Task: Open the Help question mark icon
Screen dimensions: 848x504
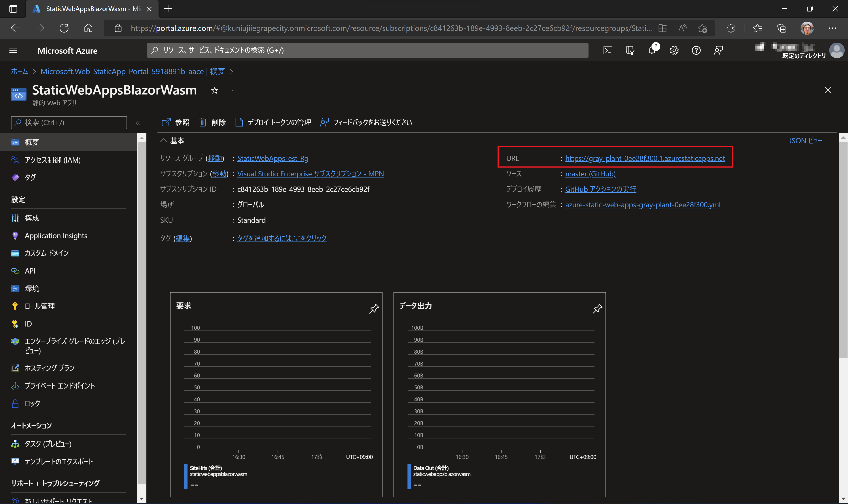Action: (696, 50)
